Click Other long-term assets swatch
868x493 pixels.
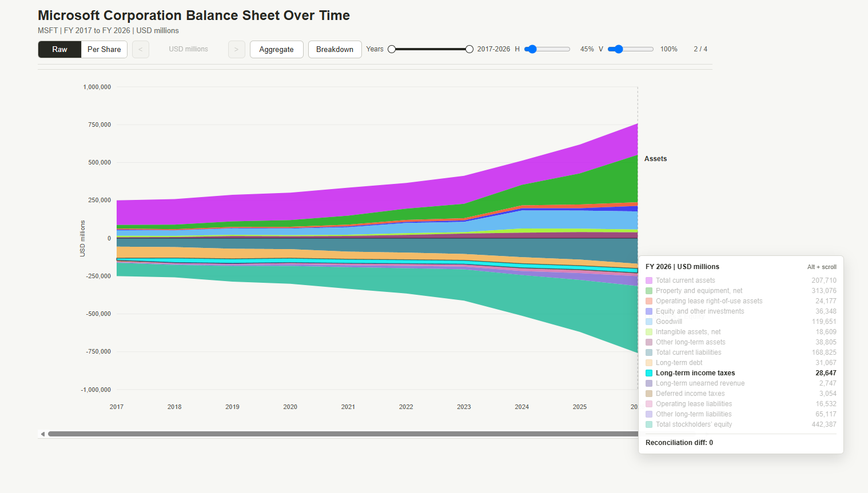[x=649, y=342]
